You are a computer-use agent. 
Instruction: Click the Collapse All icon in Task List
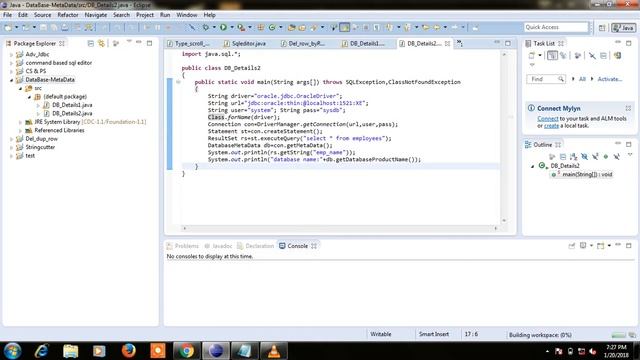click(603, 56)
